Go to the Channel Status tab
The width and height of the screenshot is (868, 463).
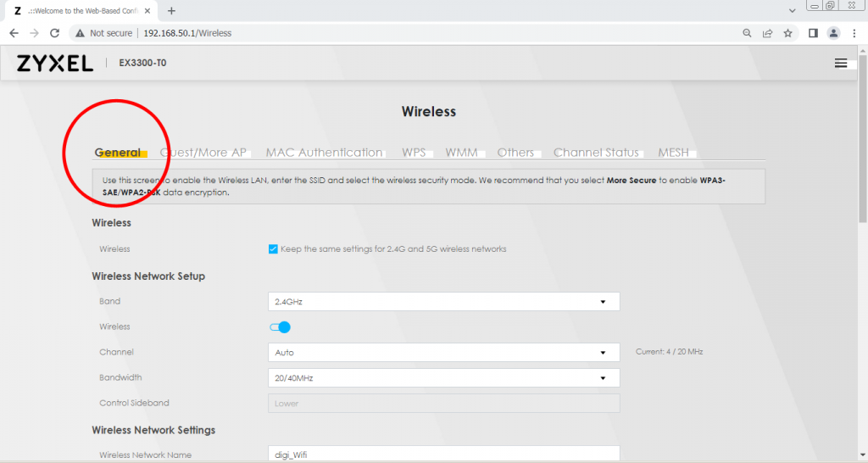(596, 153)
